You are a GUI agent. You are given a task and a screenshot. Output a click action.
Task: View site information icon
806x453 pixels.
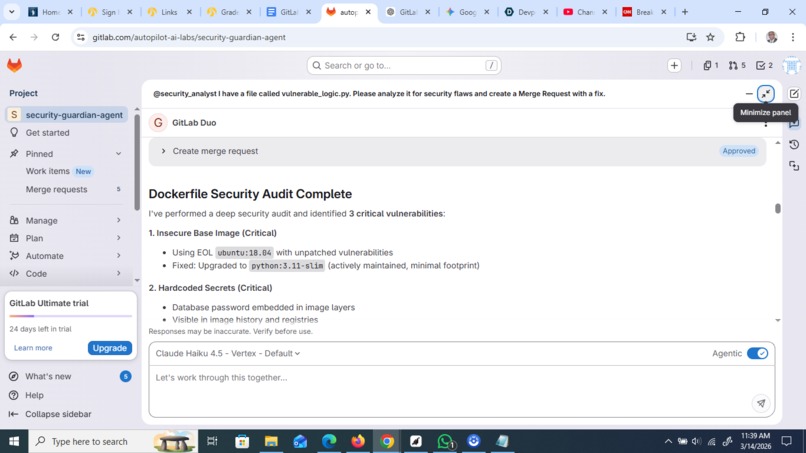point(81,37)
